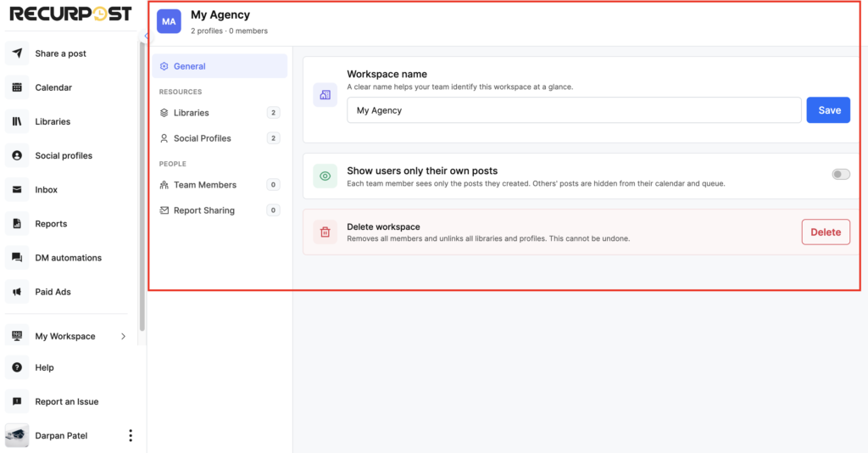Screen dimensions: 868x453
Task: Click the My Workspace monitor icon
Action: click(x=17, y=336)
